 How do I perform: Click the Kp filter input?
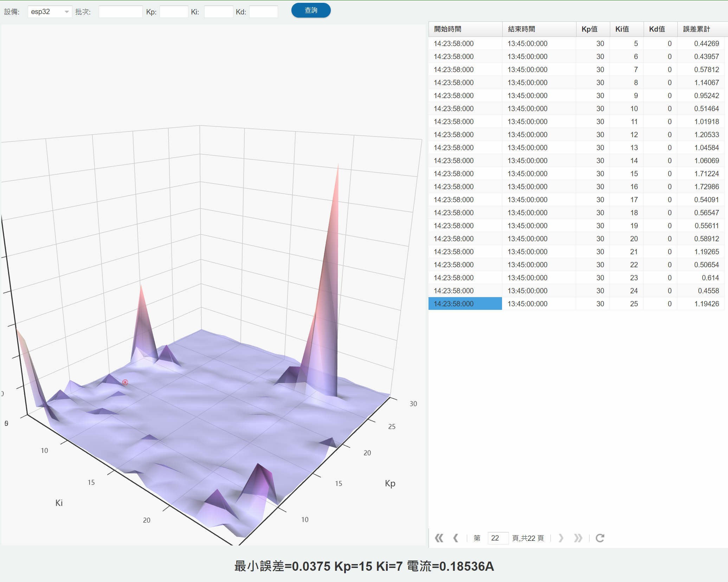(174, 12)
